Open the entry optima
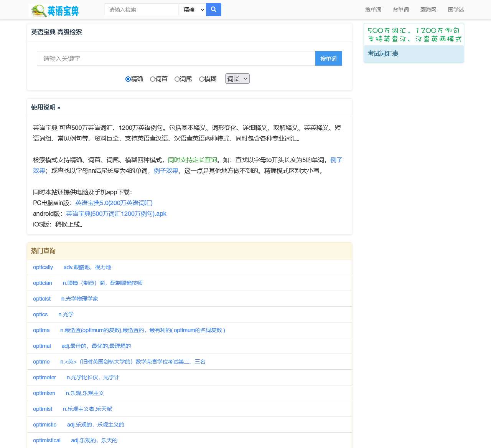The width and height of the screenshot is (491, 448). click(x=41, y=330)
